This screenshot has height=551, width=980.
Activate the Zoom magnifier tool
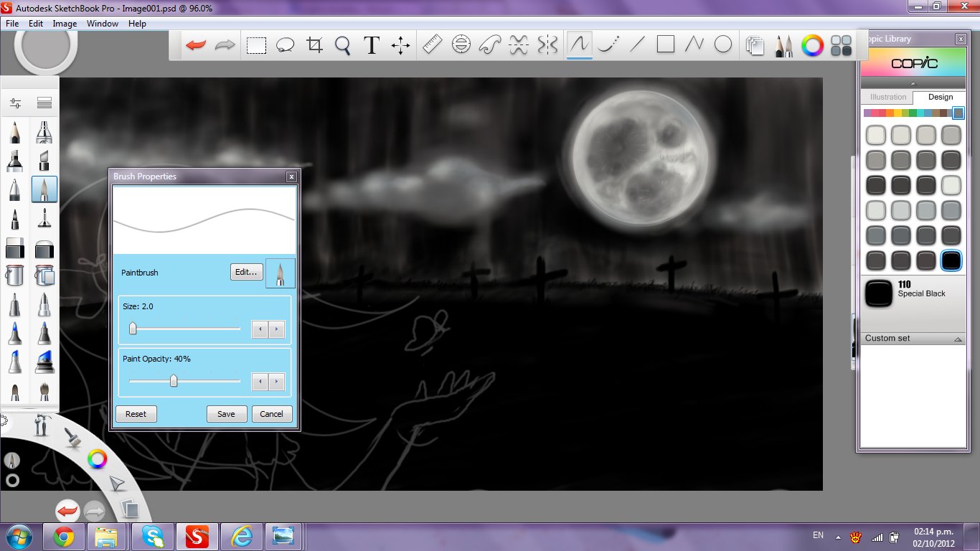pos(343,45)
